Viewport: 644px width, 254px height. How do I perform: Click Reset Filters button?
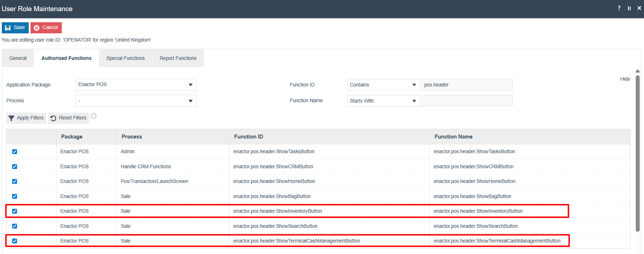(69, 118)
